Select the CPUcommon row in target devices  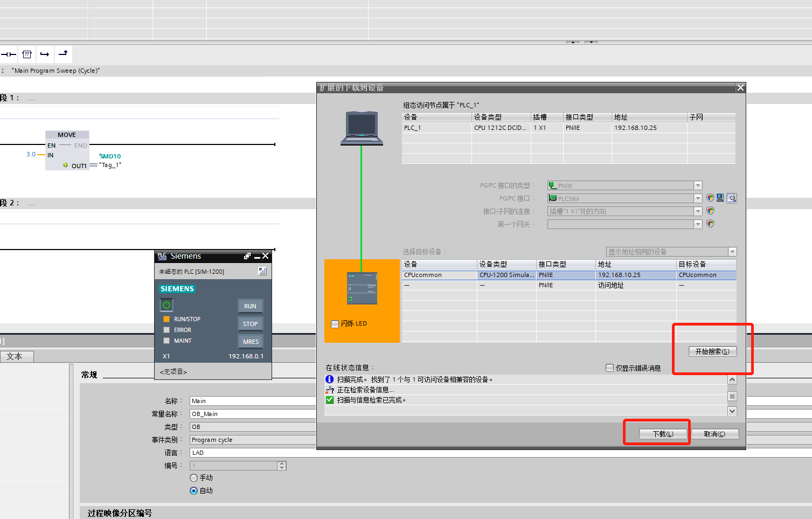[569, 275]
